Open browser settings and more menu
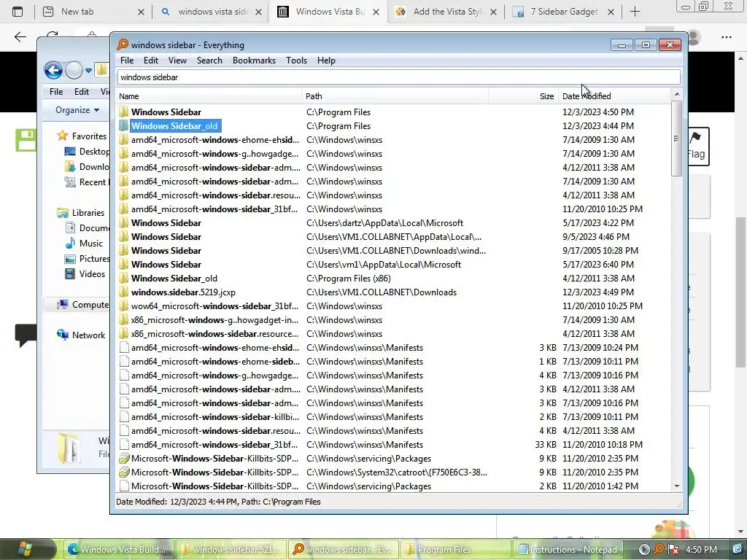Screen dimensions: 747x560 click(x=726, y=36)
